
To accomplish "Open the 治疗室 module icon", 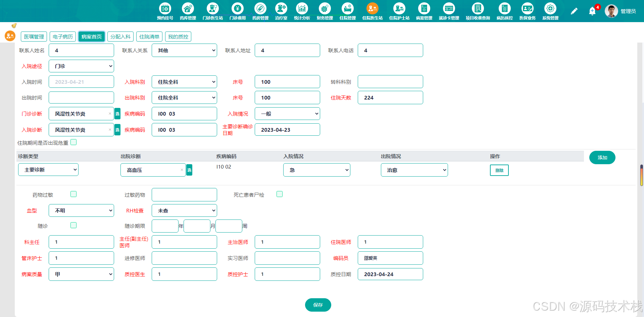I will point(281,8).
